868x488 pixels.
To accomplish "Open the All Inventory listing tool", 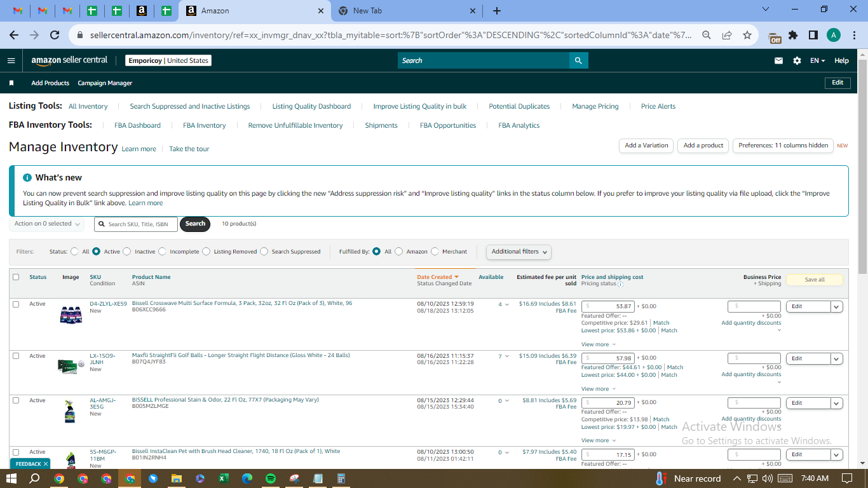I will (88, 106).
